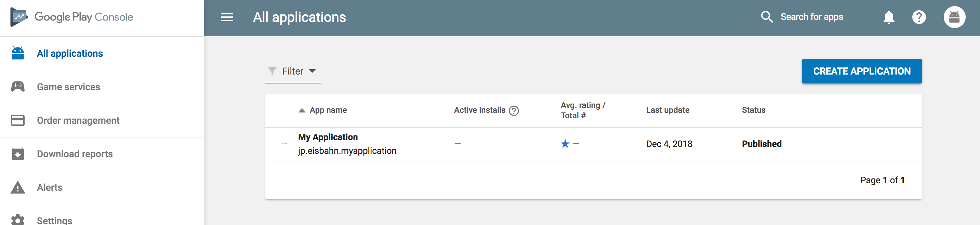
Task: Toggle the hamburger navigation menu
Action: (x=227, y=17)
